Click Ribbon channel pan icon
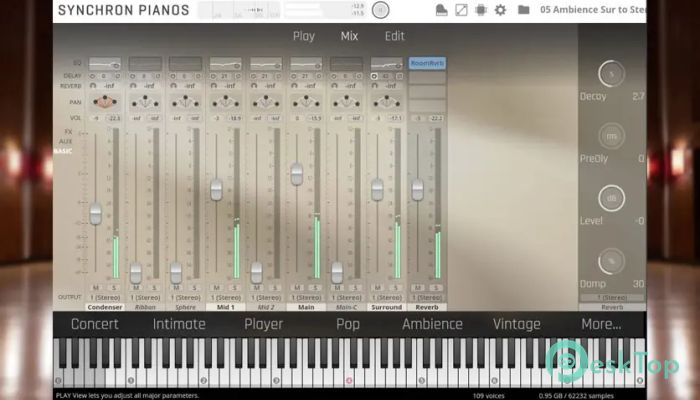The width and height of the screenshot is (700, 400). 145,102
